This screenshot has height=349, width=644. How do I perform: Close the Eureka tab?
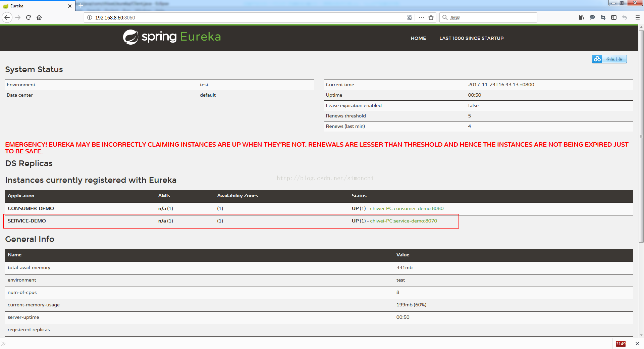(x=70, y=6)
